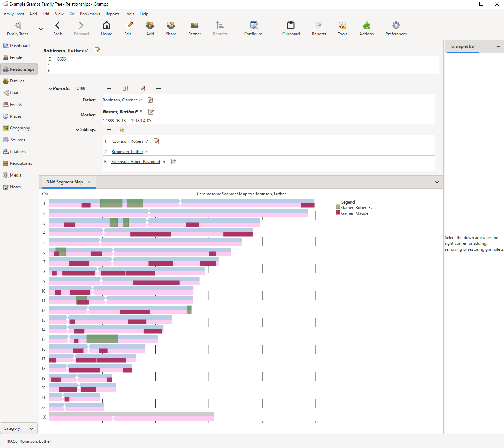Screen dimensions: 504x448
Task: Switch to the Sources view
Action: pyautogui.click(x=19, y=140)
